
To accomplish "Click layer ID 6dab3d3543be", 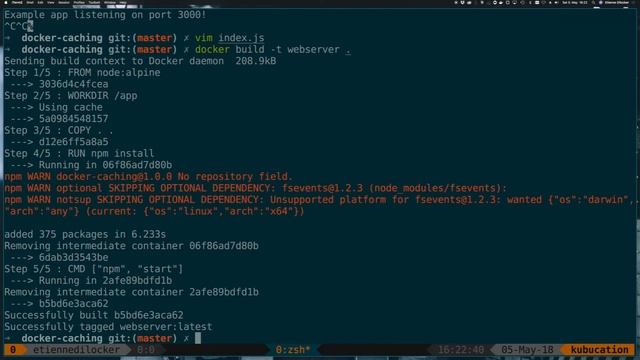I will (x=73, y=257).
